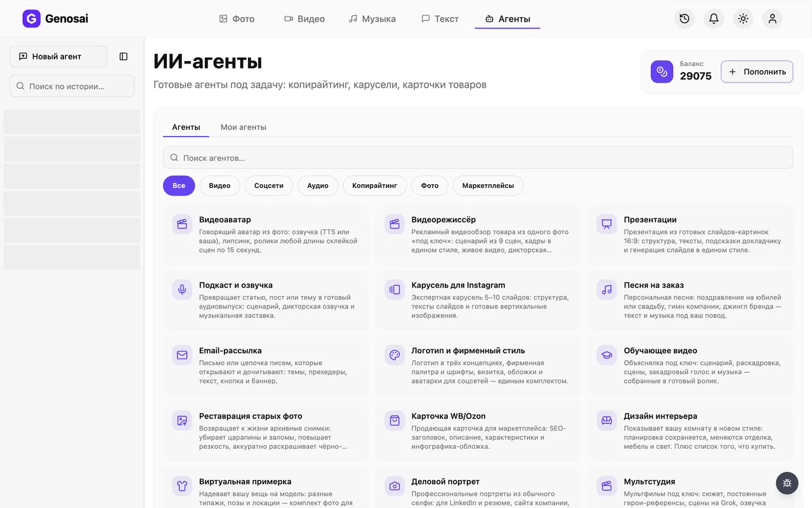Click the Логотип palette icon
The image size is (812, 508).
tap(395, 355)
